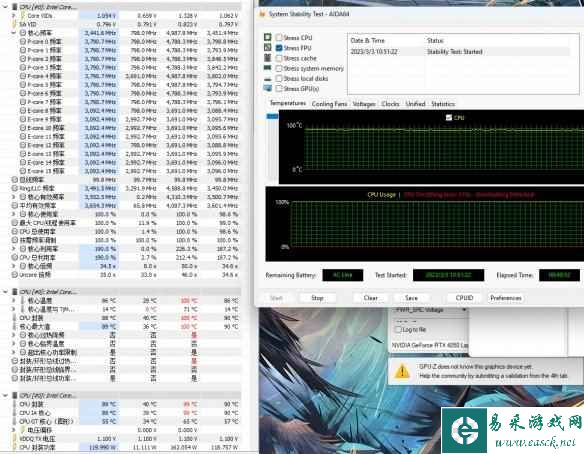The height and width of the screenshot is (454, 584).
Task: Expand the 核心有效频率 row
Action: (13, 197)
